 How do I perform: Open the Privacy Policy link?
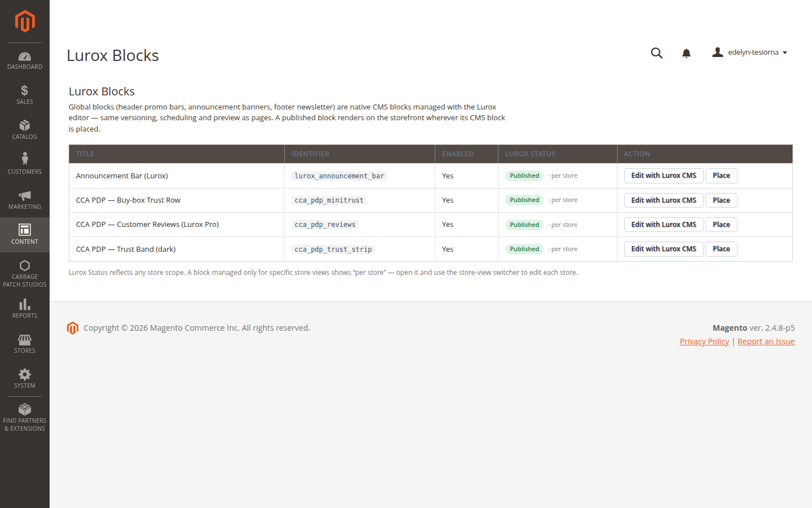pyautogui.click(x=704, y=341)
